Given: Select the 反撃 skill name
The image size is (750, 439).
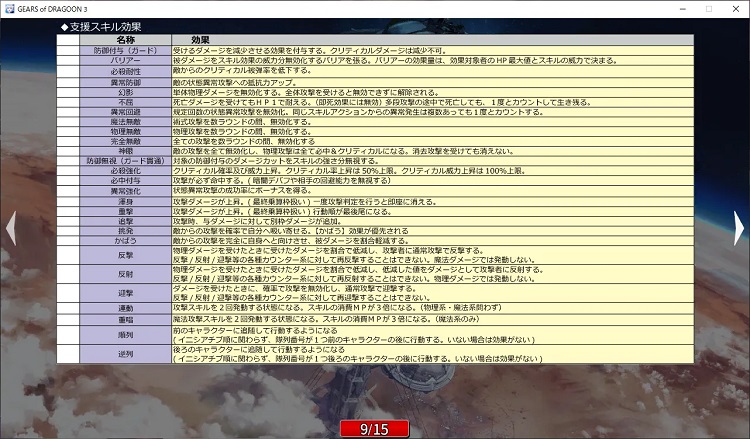Looking at the screenshot, I should pyautogui.click(x=125, y=255).
